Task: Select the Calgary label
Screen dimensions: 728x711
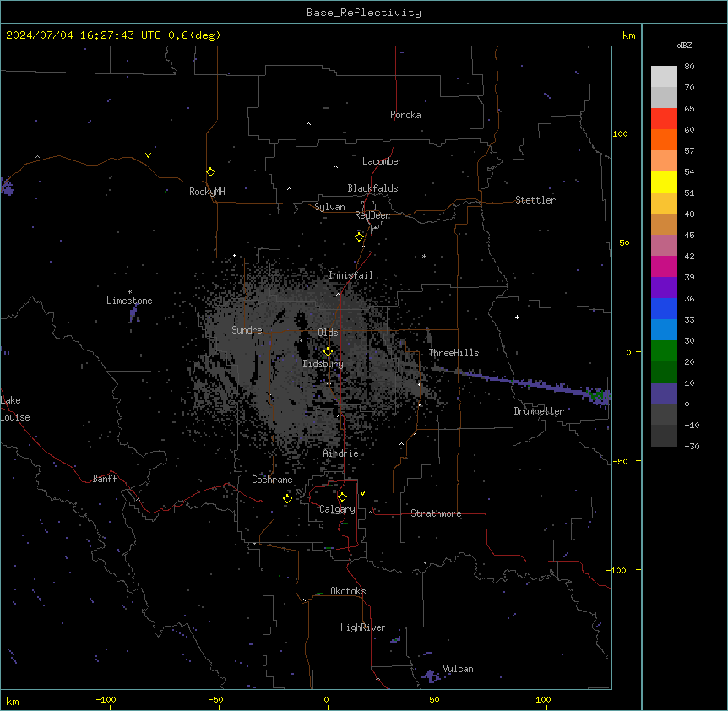Action: click(x=337, y=509)
